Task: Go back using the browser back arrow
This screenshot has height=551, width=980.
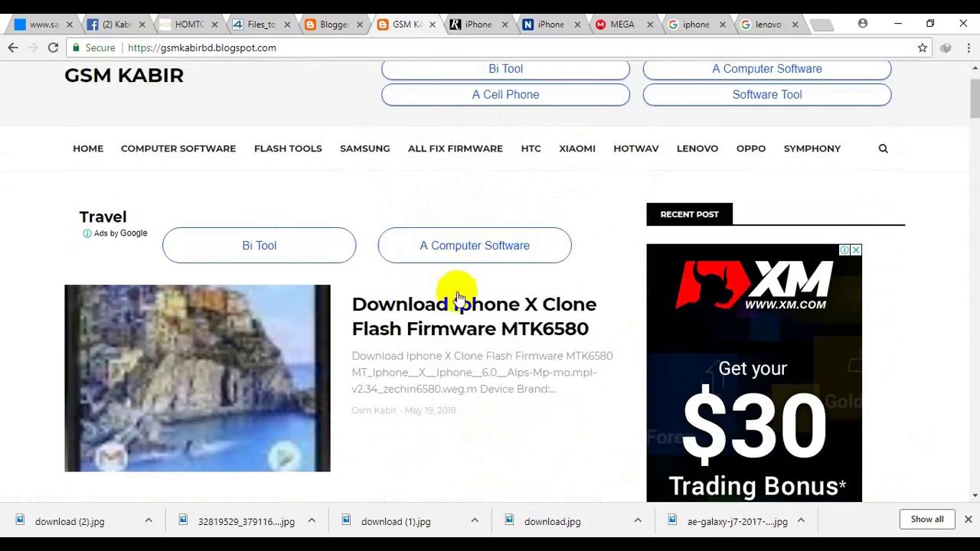Action: click(13, 47)
